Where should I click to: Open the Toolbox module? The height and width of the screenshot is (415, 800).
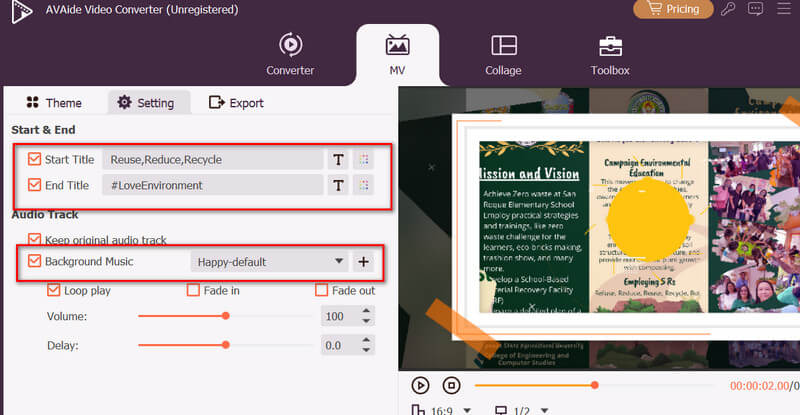click(x=610, y=54)
